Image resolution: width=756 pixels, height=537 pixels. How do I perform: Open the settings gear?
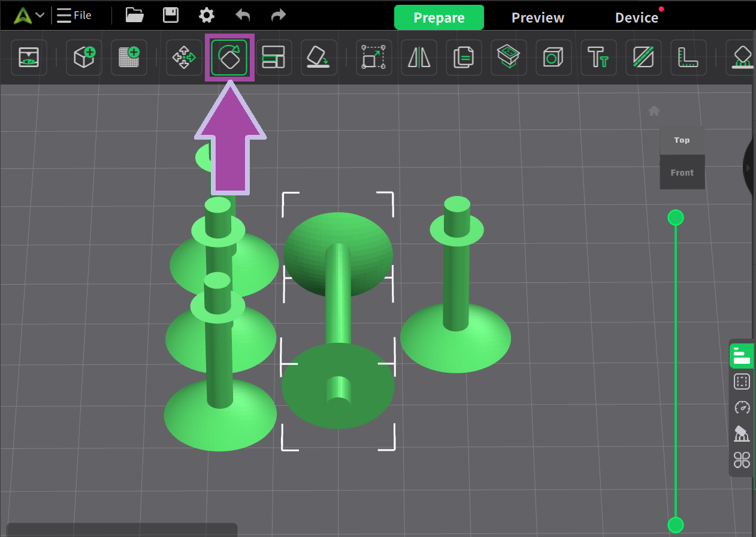coord(207,16)
